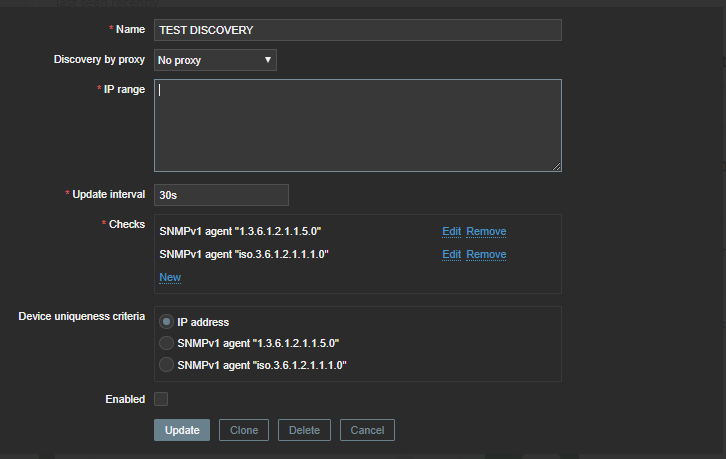
Task: Edit the SNMPv1 agent "1.3.6.1.2.1.1.5.0" check
Action: click(x=452, y=231)
